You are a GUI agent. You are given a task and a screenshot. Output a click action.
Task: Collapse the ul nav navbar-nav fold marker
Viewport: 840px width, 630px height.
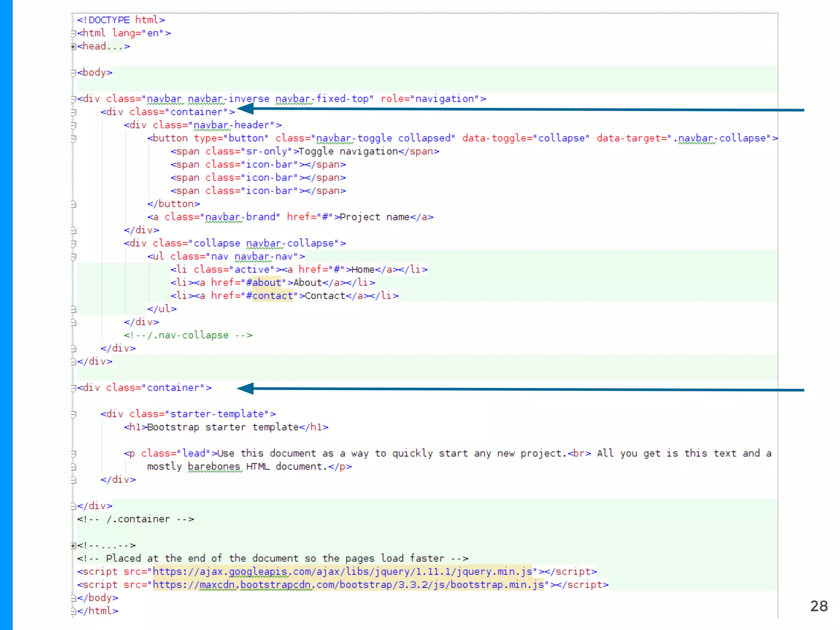click(73, 256)
